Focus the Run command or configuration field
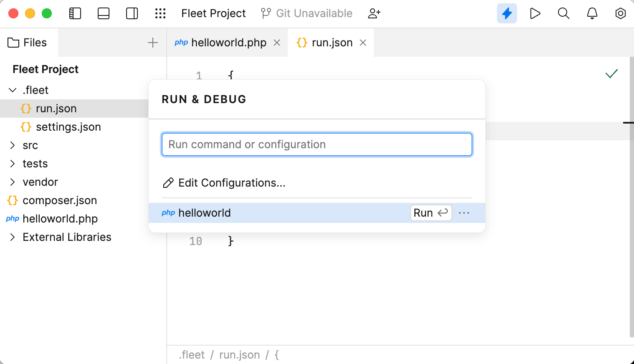 (317, 144)
